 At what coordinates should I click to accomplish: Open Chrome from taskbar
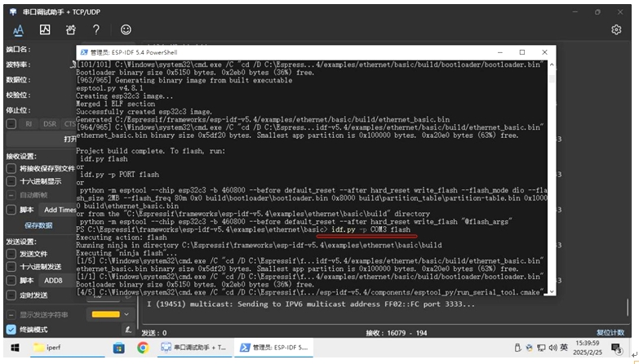click(143, 348)
